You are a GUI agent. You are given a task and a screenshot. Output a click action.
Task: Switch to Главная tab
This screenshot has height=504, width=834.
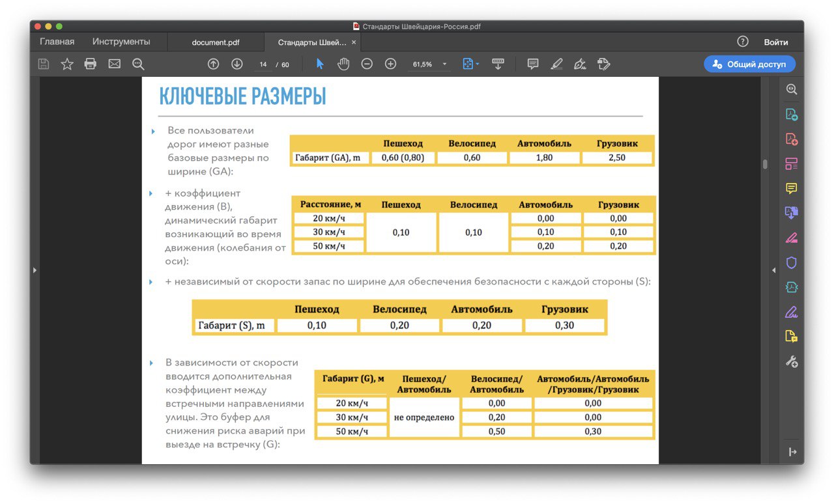pos(57,42)
